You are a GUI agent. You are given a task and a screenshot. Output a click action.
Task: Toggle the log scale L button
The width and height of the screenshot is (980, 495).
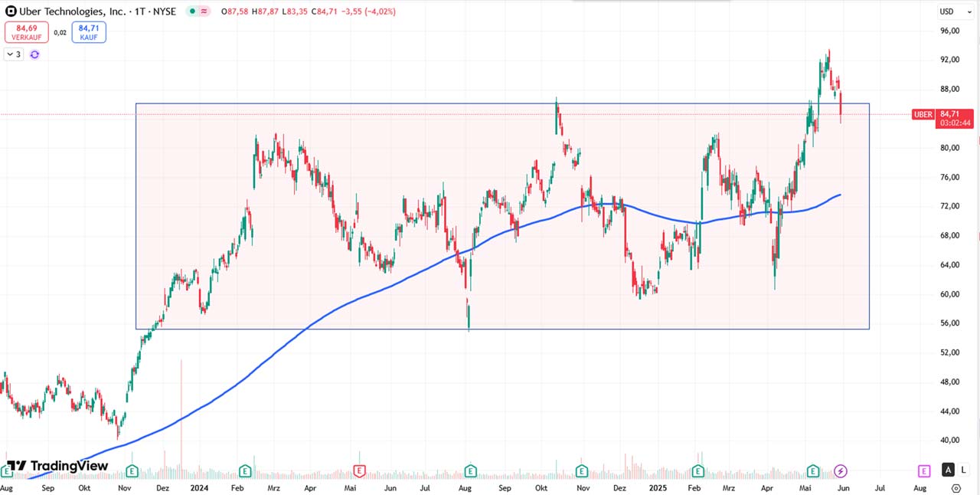tap(963, 470)
